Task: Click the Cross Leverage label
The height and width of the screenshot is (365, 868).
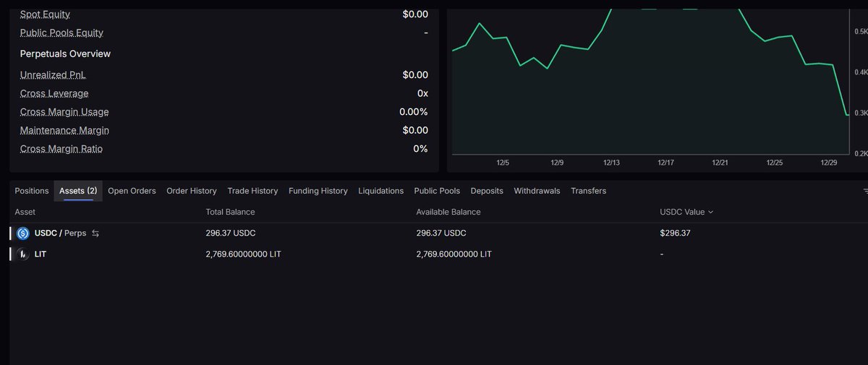Action: pyautogui.click(x=54, y=93)
